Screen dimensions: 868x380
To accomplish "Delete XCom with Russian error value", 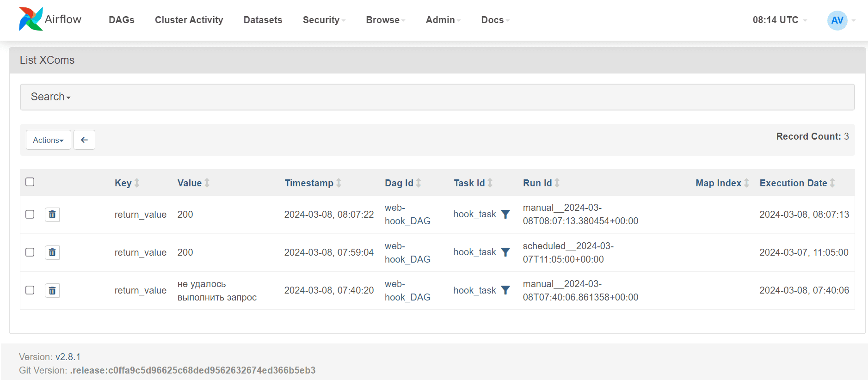I will tap(52, 290).
